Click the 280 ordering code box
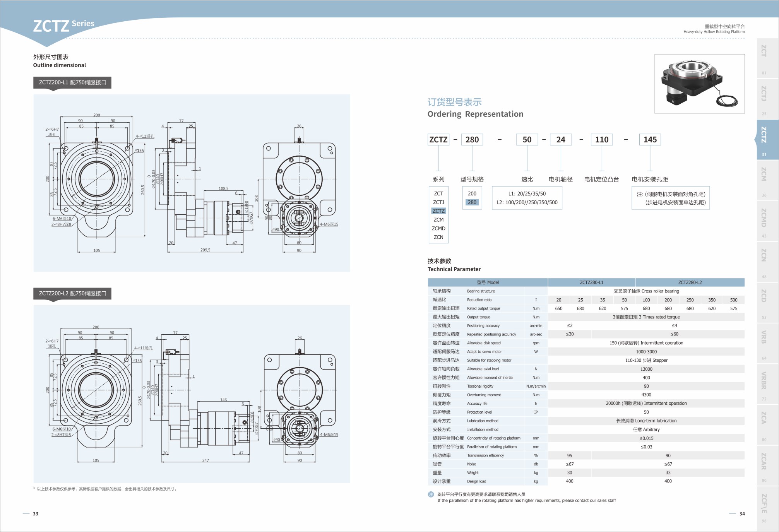 click(472, 140)
